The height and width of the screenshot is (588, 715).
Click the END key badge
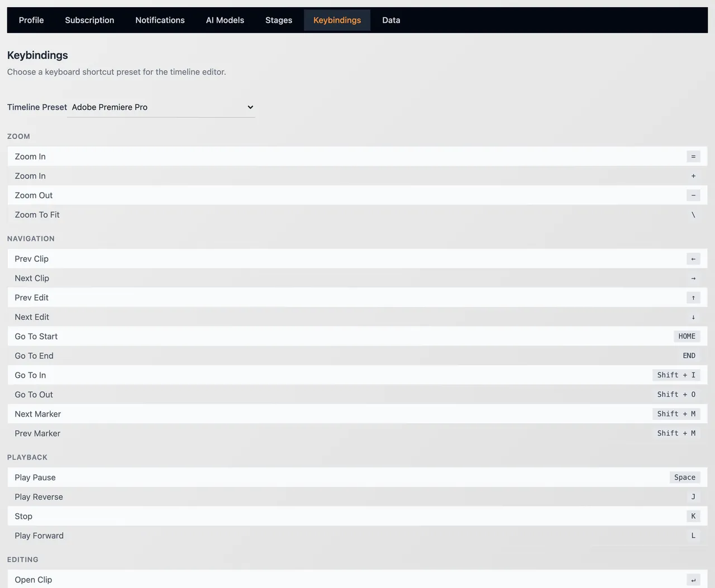pyautogui.click(x=689, y=356)
